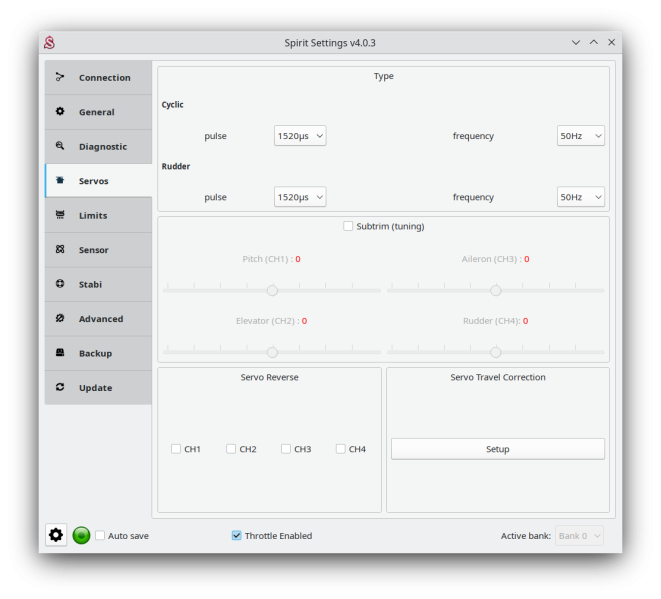Check the CH1 servo reverse box
Screen dimensions: 661x599
point(176,449)
